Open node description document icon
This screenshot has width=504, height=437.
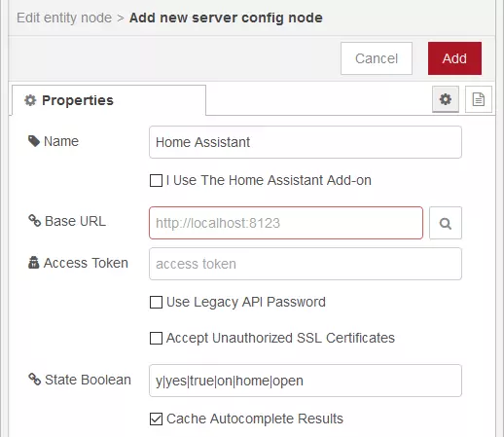(479, 99)
